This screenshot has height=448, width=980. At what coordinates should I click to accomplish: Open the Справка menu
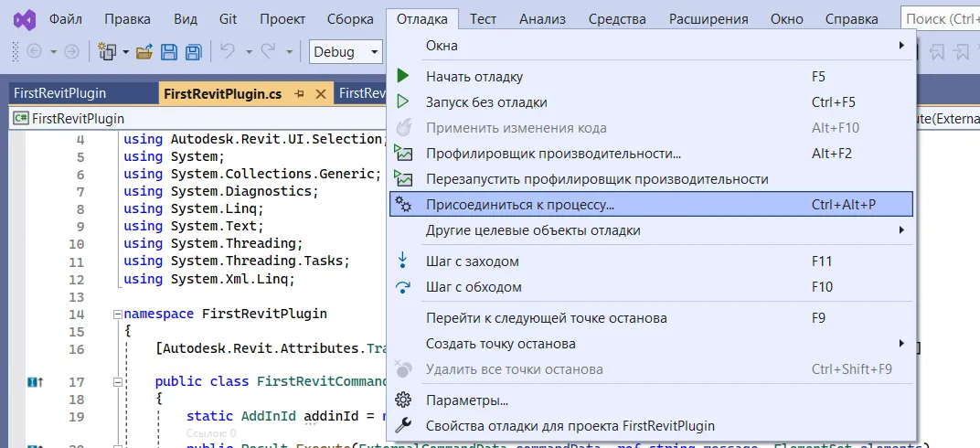click(851, 19)
